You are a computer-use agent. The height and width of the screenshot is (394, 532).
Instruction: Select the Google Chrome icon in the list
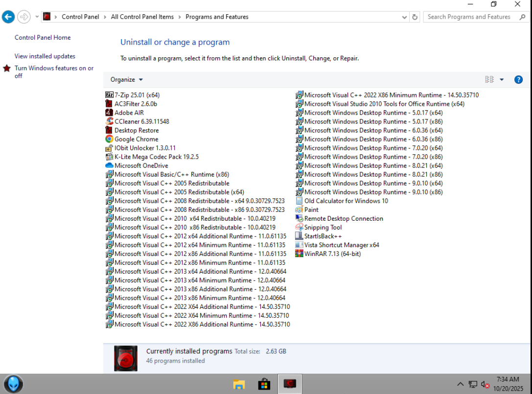(109, 139)
